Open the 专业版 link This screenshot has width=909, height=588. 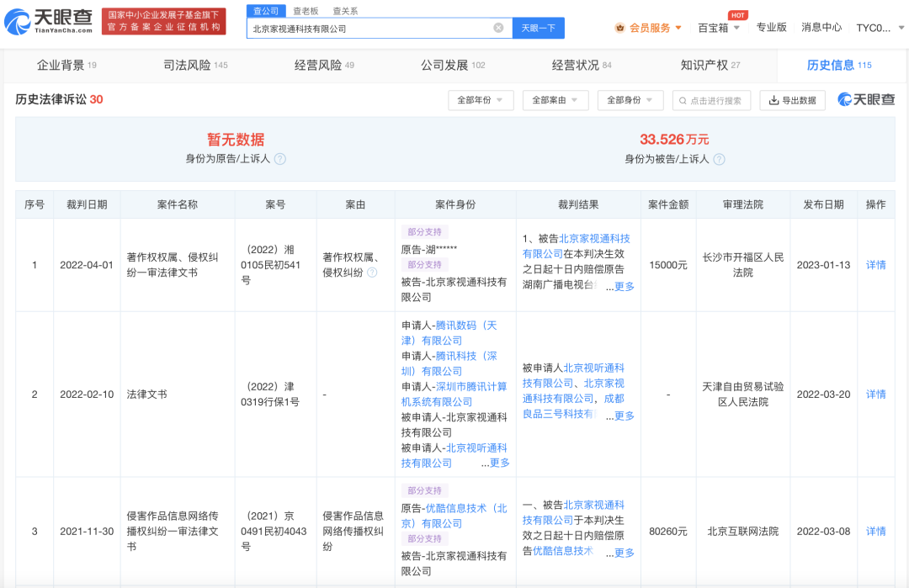[x=771, y=27]
